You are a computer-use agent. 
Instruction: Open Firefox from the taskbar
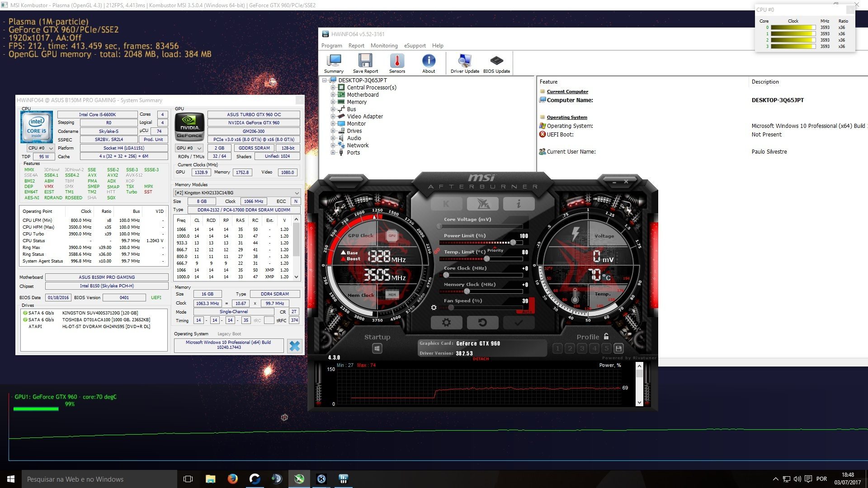click(x=232, y=479)
